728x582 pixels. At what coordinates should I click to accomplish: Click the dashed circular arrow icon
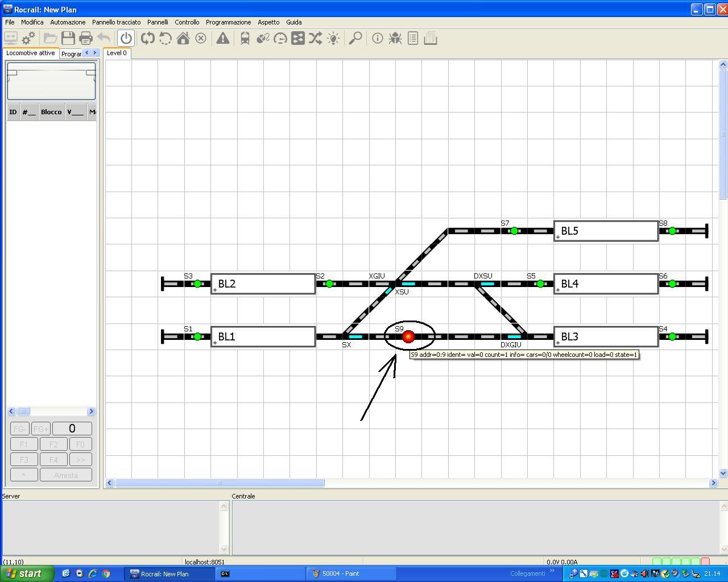(166, 39)
